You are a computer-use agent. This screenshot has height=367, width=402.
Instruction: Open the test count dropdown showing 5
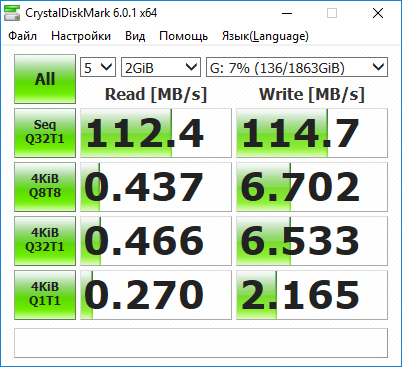click(x=98, y=67)
